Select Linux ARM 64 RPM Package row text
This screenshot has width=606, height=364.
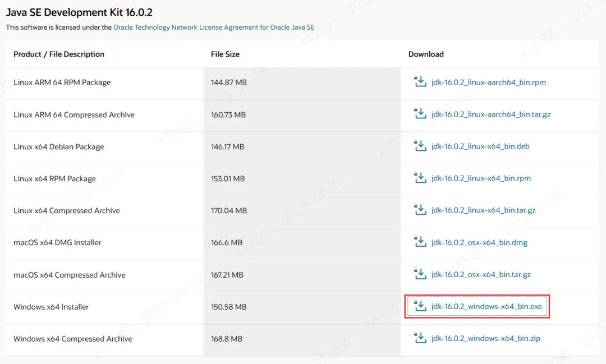(62, 82)
